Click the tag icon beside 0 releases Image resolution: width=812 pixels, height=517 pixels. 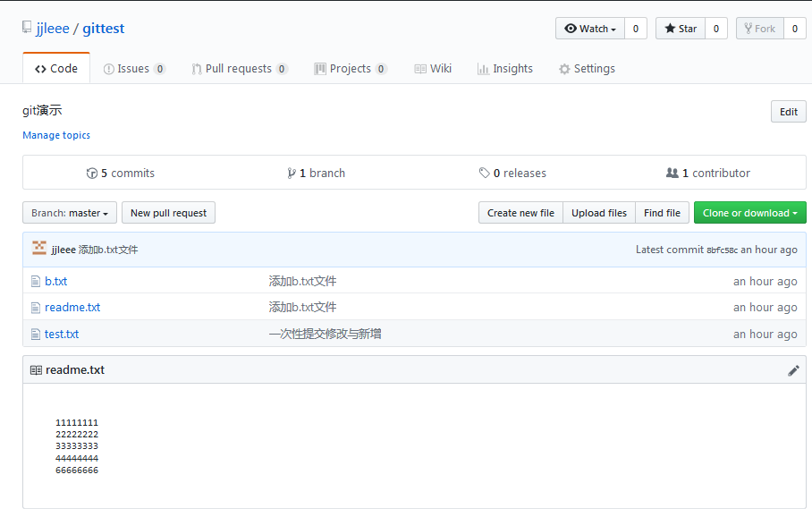coord(484,173)
